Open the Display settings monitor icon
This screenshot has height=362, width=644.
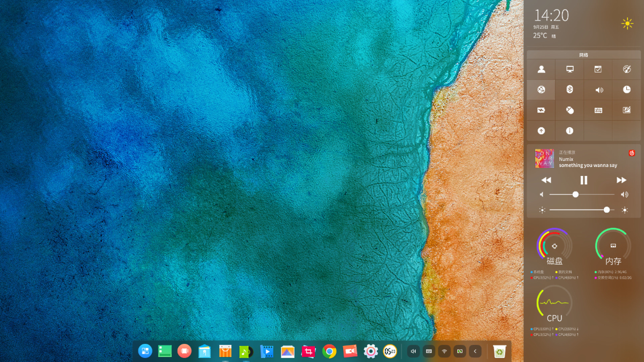coord(569,69)
